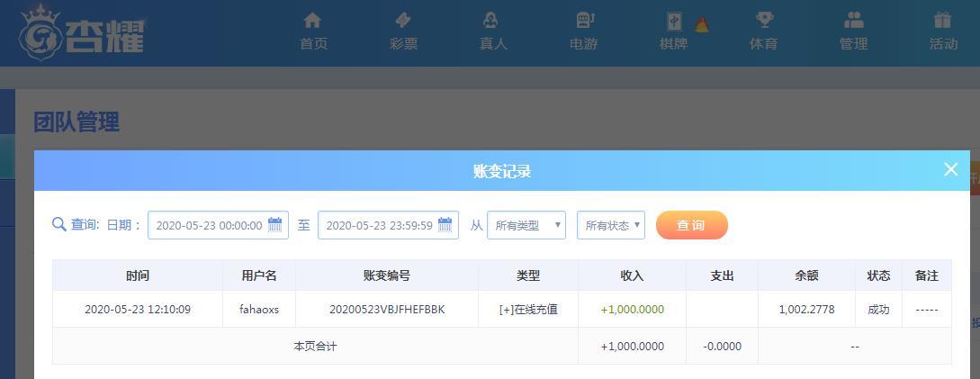Click the end date input 2020-05-23 23:59:59
Viewport: 980px width, 379px height.
pos(388,225)
